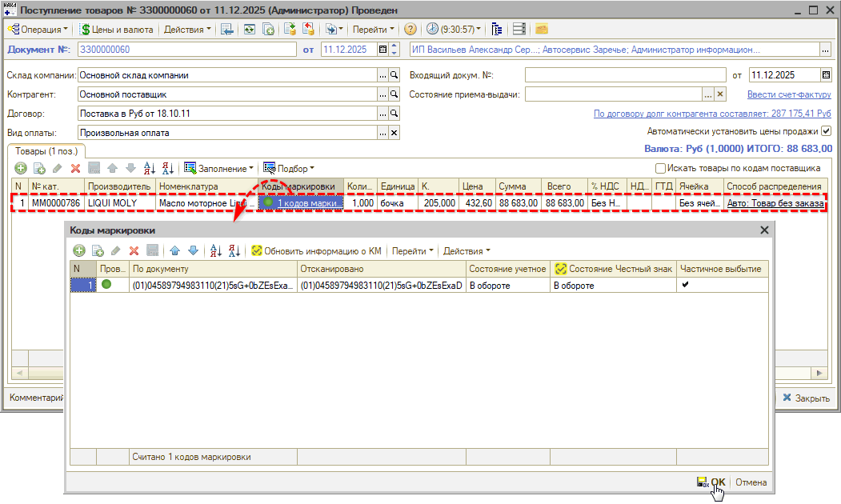Open the Ввести счет-фактуру link

point(789,94)
